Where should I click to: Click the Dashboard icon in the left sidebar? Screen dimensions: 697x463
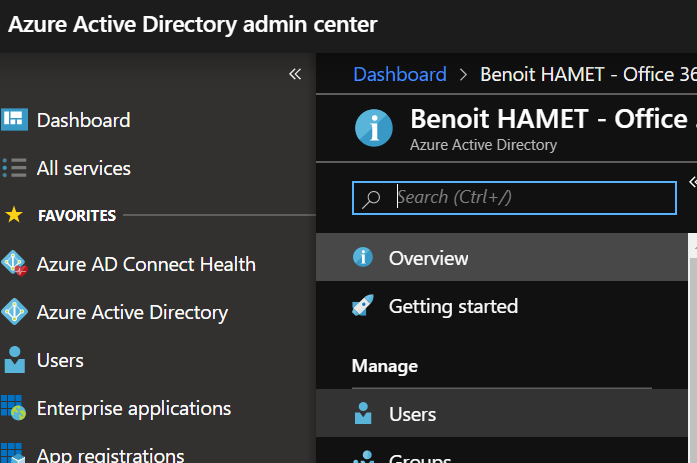point(15,120)
